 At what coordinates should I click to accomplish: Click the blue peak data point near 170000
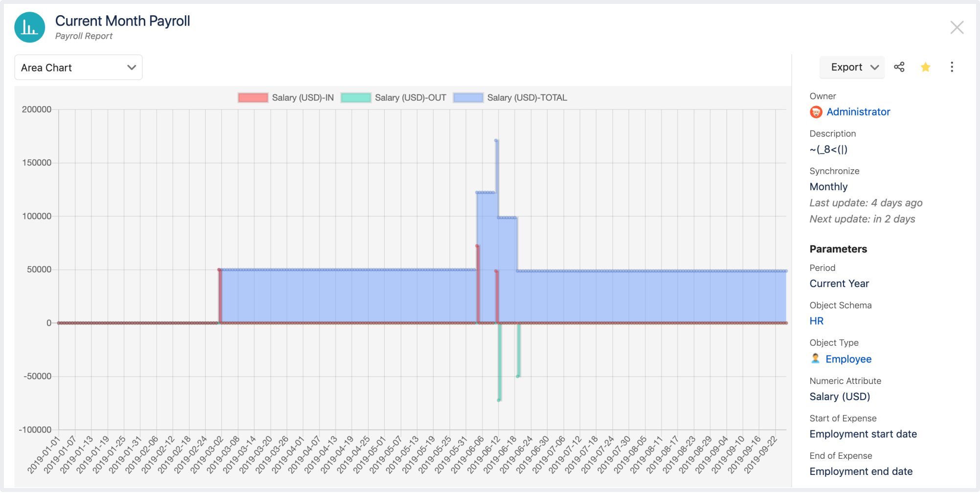tap(496, 141)
